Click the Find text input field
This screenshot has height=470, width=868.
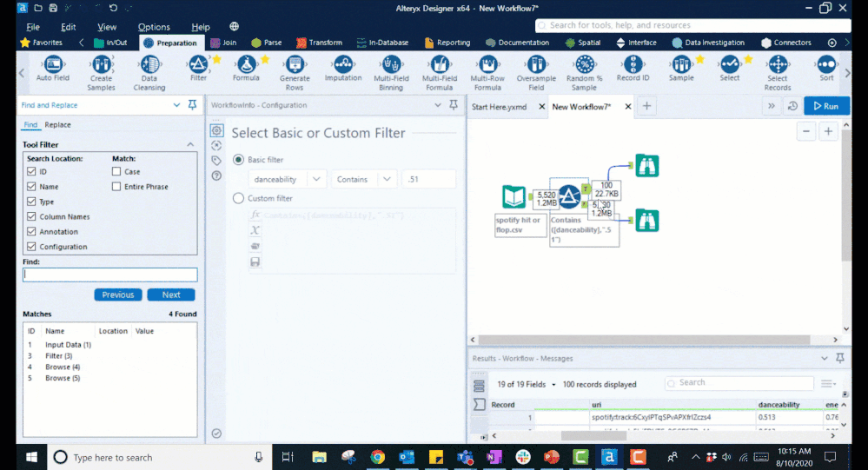coord(109,275)
